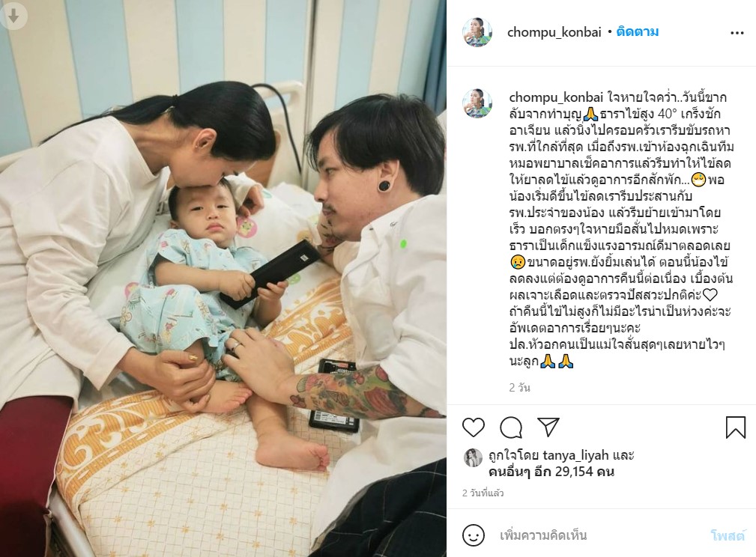This screenshot has width=756, height=557.
Task: Click the ติดตาม follow button
Action: coord(638,31)
